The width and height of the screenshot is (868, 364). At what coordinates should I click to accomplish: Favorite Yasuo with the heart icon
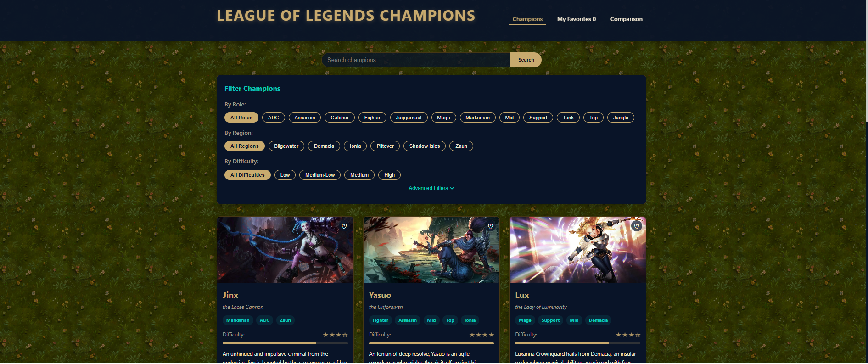[490, 226]
